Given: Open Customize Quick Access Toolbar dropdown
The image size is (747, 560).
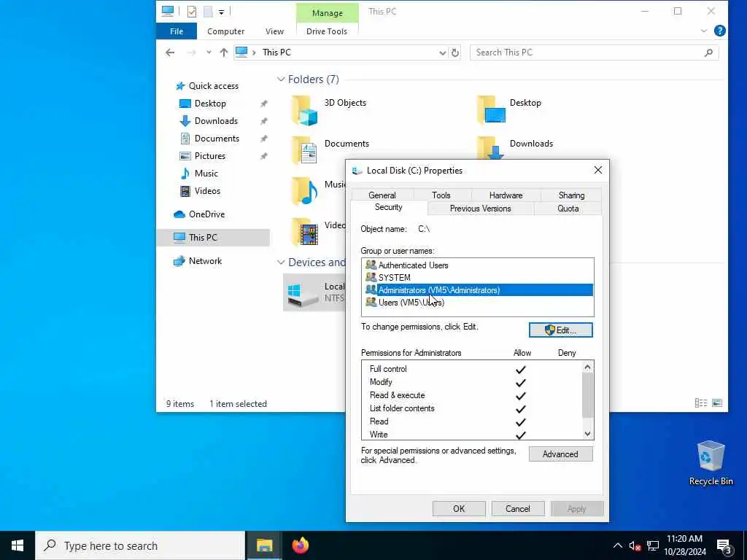Looking at the screenshot, I should (x=222, y=12).
